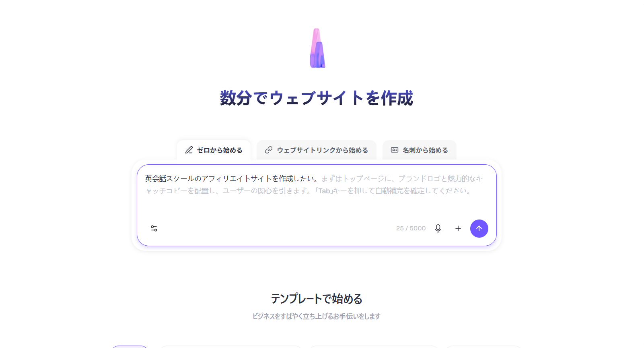Click the テンプレートで始める heading

(317, 299)
